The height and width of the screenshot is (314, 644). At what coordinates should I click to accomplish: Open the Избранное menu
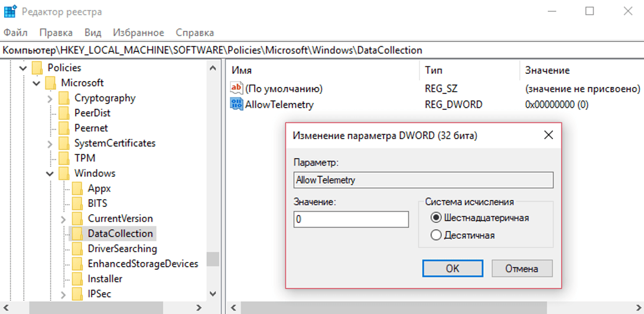click(x=138, y=33)
